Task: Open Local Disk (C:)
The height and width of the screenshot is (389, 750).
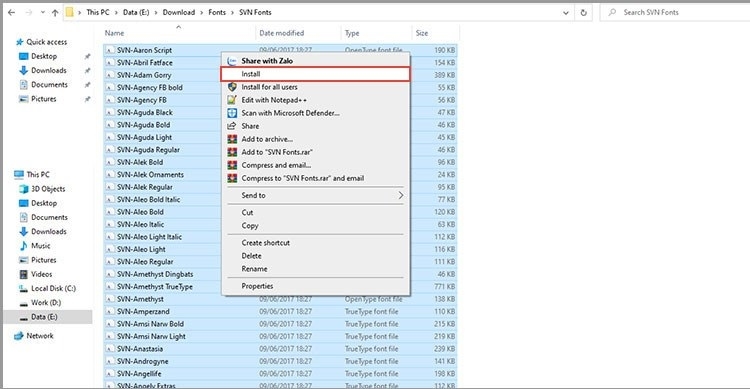Action: coord(53,289)
